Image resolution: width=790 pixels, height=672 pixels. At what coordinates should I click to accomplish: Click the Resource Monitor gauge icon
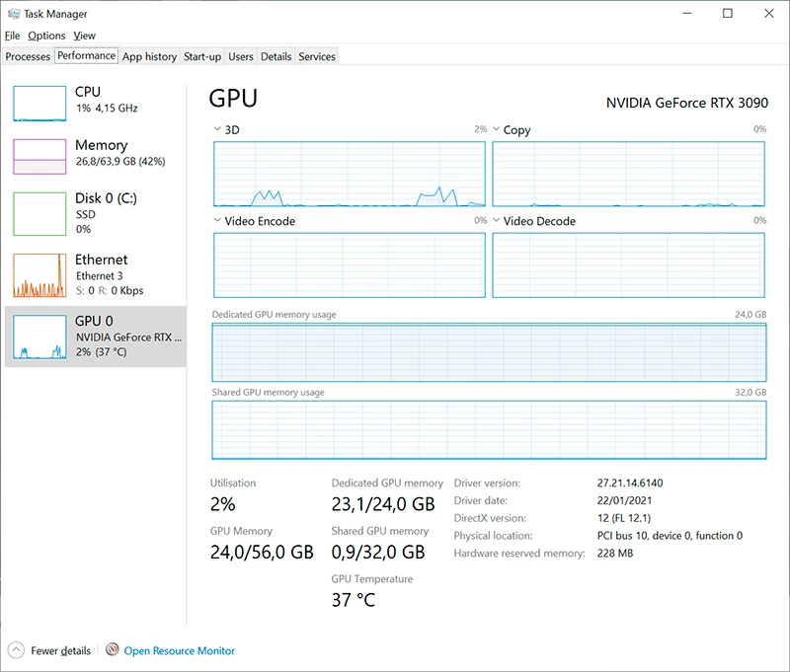113,649
